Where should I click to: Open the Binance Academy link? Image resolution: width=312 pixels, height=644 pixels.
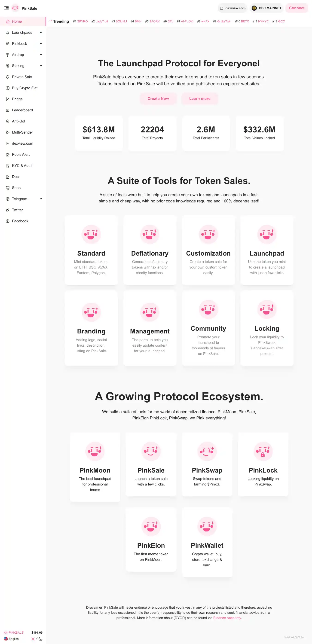coord(227,618)
